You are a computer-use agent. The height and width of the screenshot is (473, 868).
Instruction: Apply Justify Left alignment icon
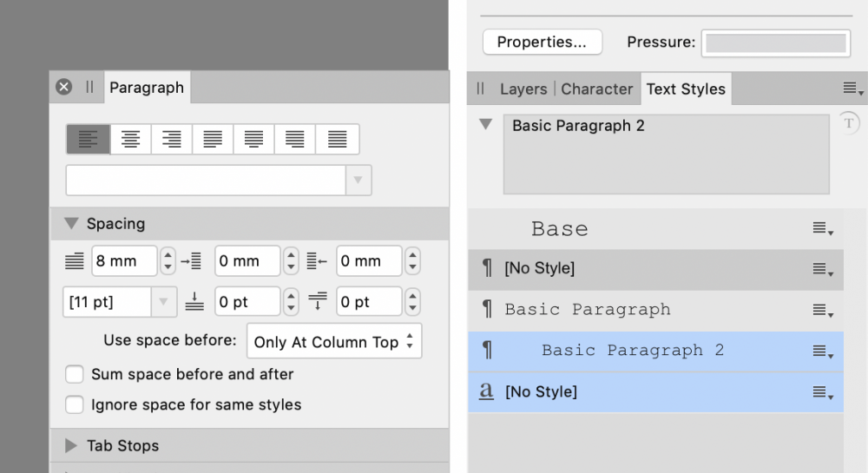tap(213, 139)
